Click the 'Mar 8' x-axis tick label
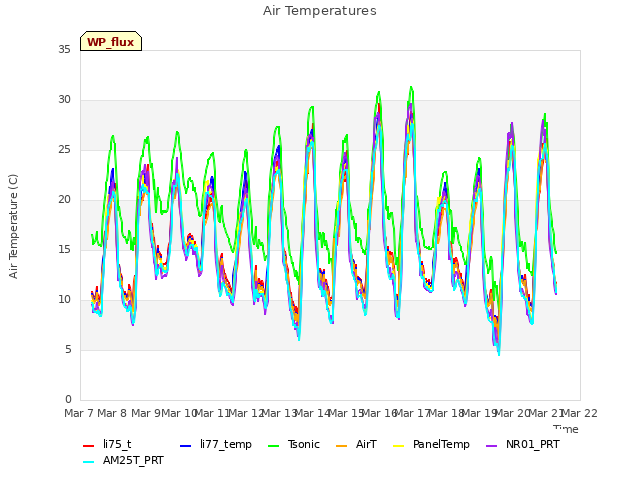Viewport: 640px width, 480px height. pos(112,413)
